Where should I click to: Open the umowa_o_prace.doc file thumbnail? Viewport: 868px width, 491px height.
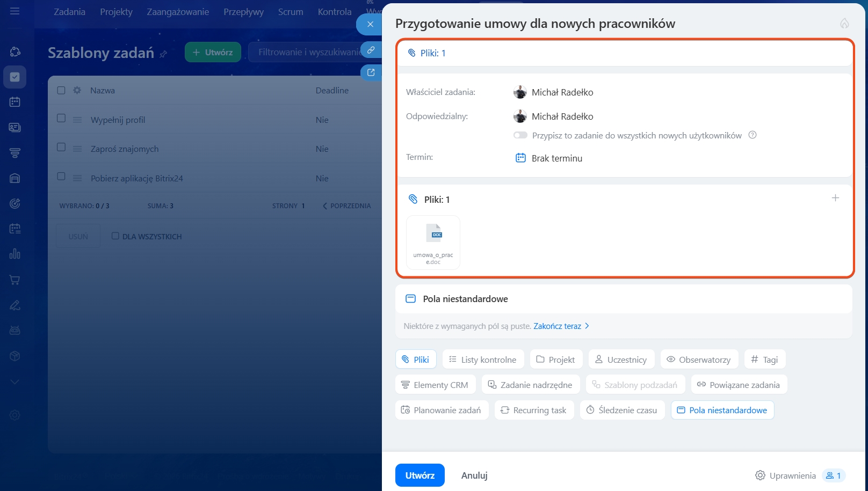tap(433, 242)
